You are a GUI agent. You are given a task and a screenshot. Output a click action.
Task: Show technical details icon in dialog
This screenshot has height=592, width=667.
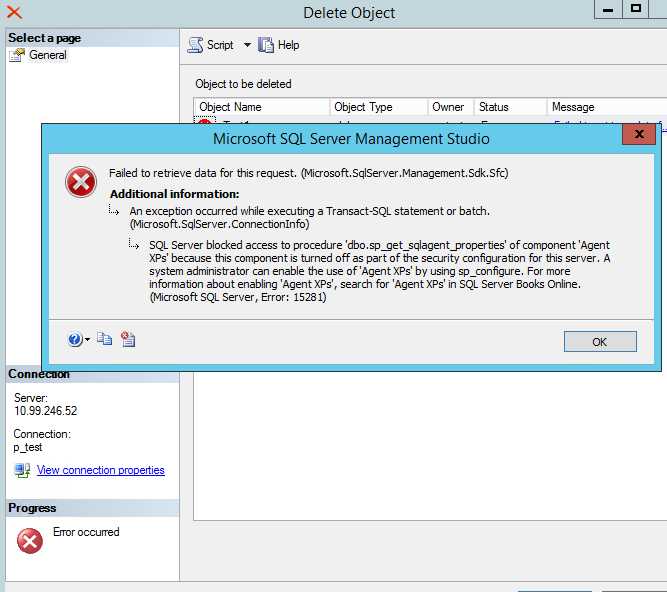[128, 339]
